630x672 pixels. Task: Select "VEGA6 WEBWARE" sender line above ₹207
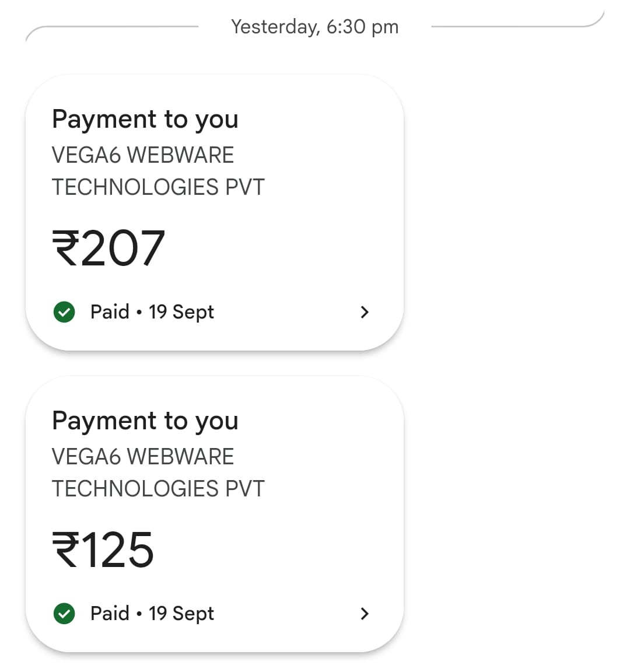(x=143, y=155)
